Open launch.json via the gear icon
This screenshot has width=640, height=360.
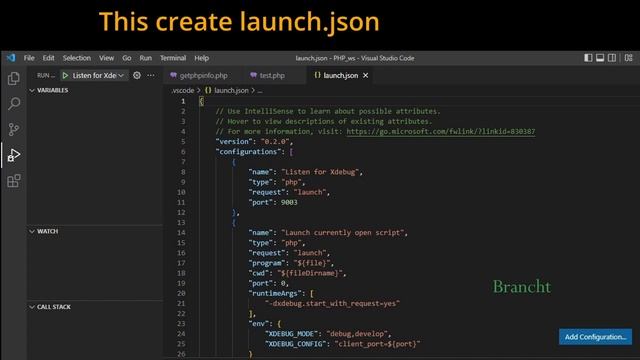pos(137,76)
